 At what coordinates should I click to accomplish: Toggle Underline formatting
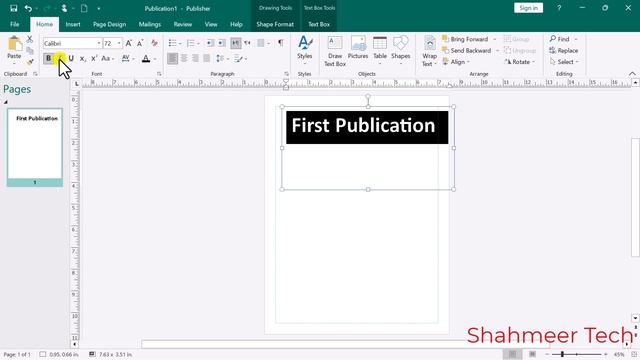click(x=71, y=59)
